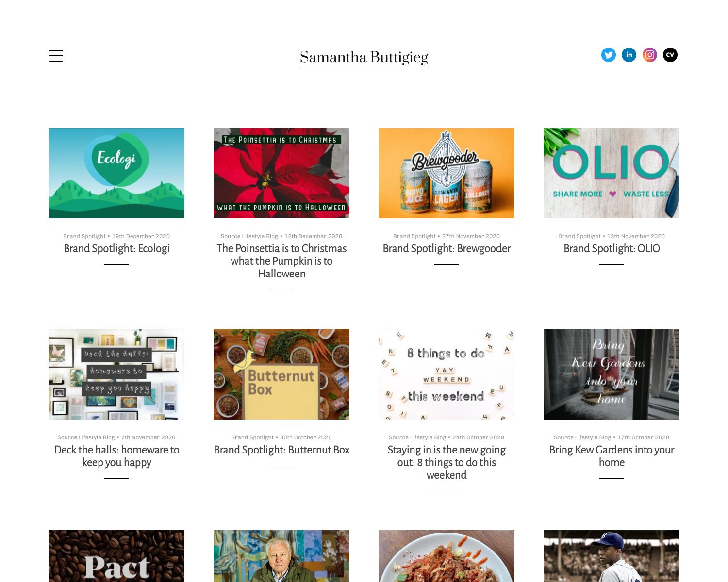Open Brand Spotlight: Brewgooder title
Viewport: 728px width, 582px height.
pos(447,249)
